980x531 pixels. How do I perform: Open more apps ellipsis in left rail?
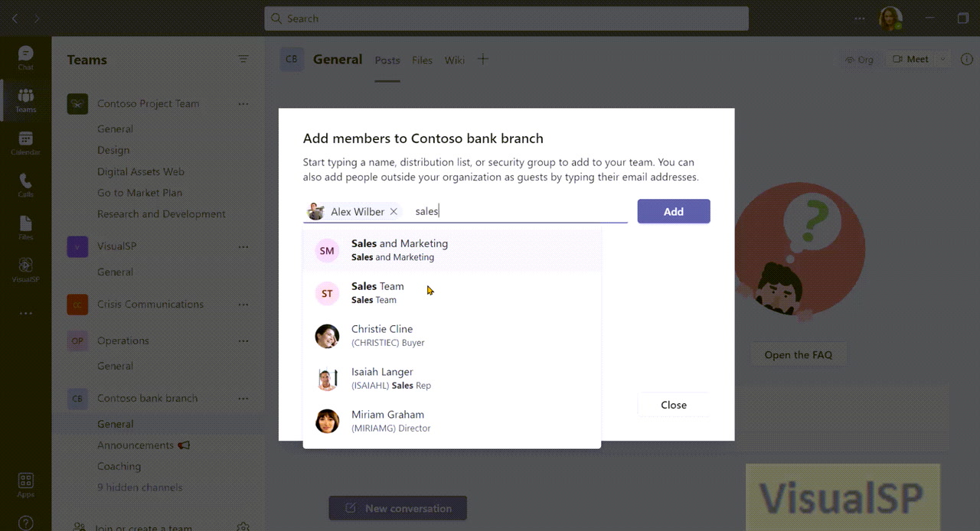point(25,312)
